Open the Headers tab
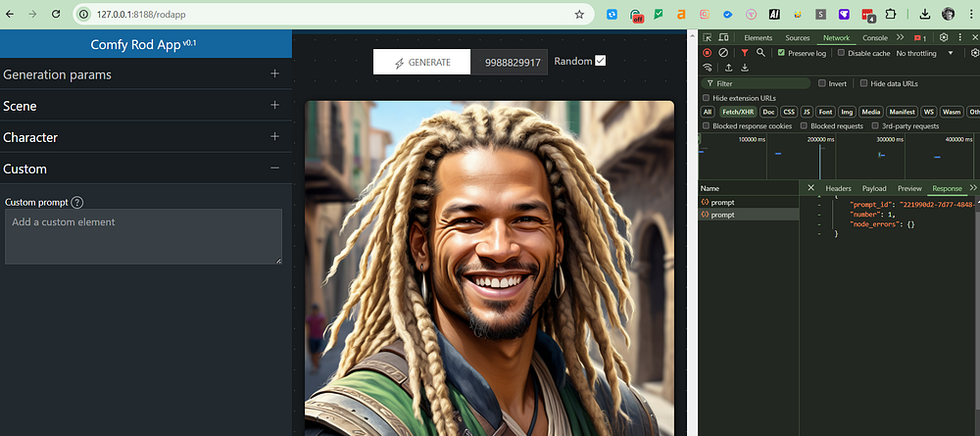This screenshot has height=436, width=980. (x=838, y=189)
